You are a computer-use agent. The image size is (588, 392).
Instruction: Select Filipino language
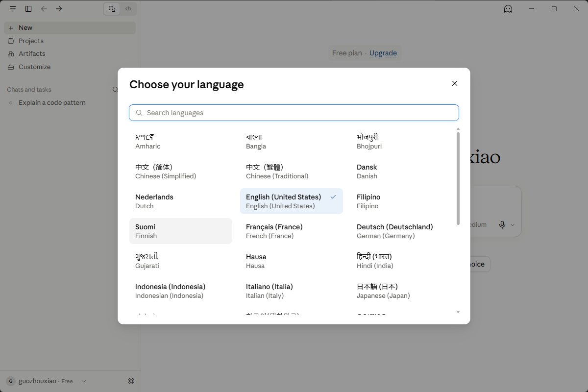(x=402, y=201)
